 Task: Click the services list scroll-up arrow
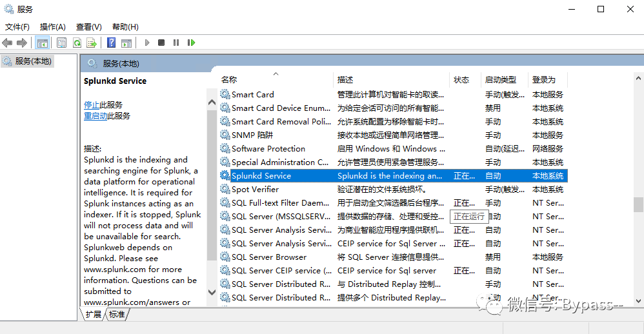(x=638, y=78)
